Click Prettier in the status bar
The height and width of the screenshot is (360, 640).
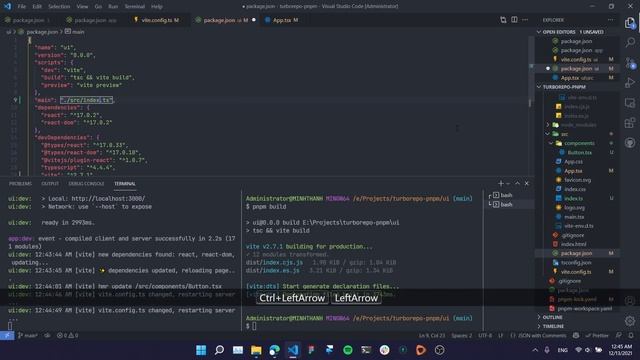tap(597, 336)
